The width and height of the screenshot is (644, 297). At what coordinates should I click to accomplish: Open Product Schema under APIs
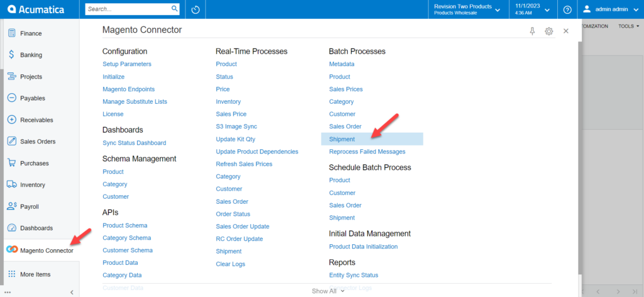pos(125,225)
